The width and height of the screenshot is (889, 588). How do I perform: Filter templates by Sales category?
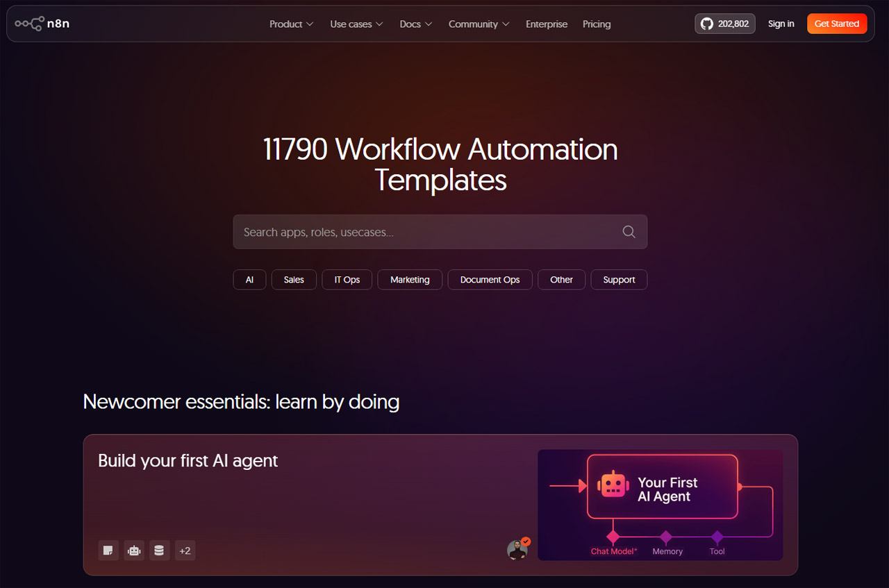coord(294,280)
